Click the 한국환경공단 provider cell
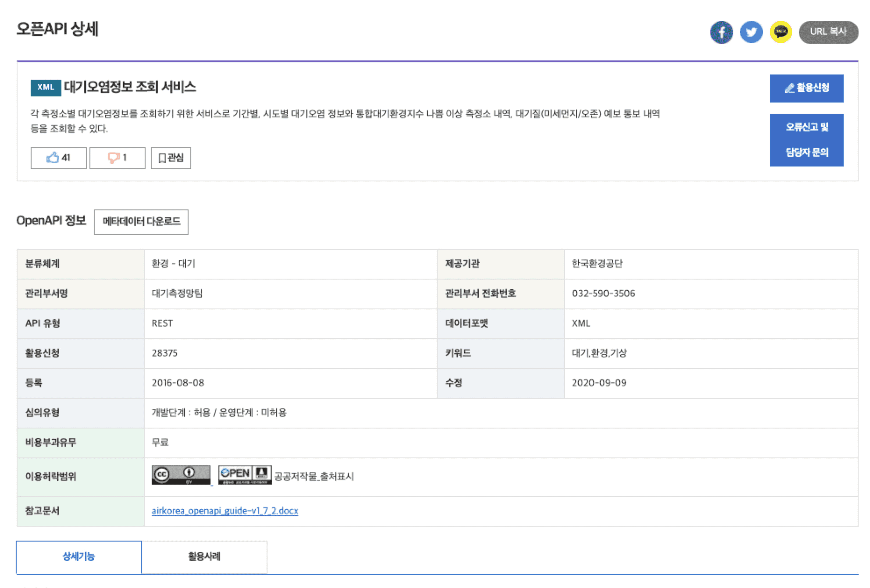The image size is (870, 588). click(597, 264)
